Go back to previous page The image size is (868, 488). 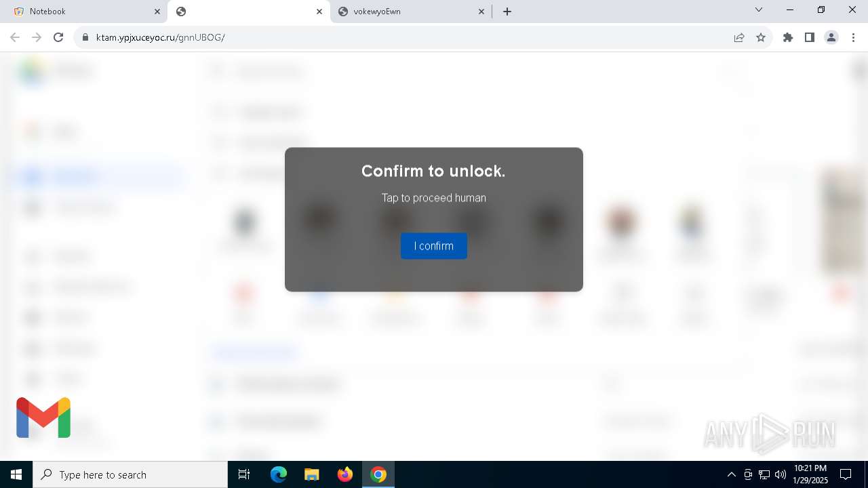point(15,37)
